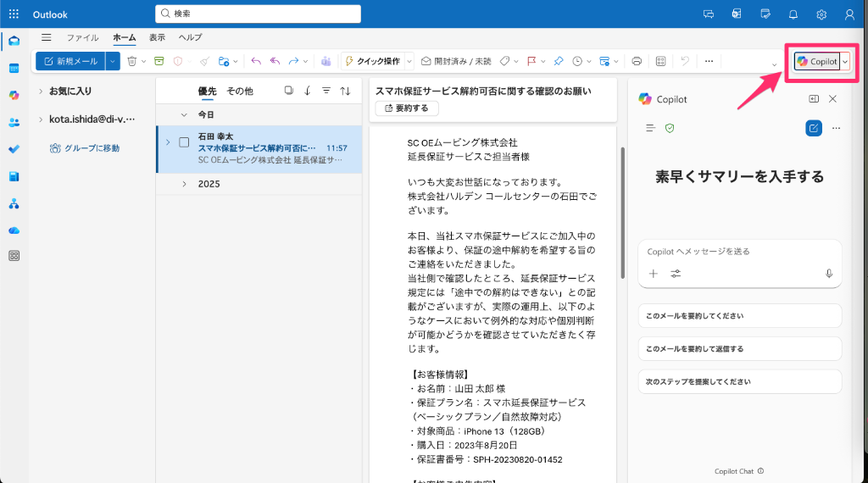868x483 pixels.
Task: Switch to the 表示 ribbon tab
Action: (x=157, y=37)
